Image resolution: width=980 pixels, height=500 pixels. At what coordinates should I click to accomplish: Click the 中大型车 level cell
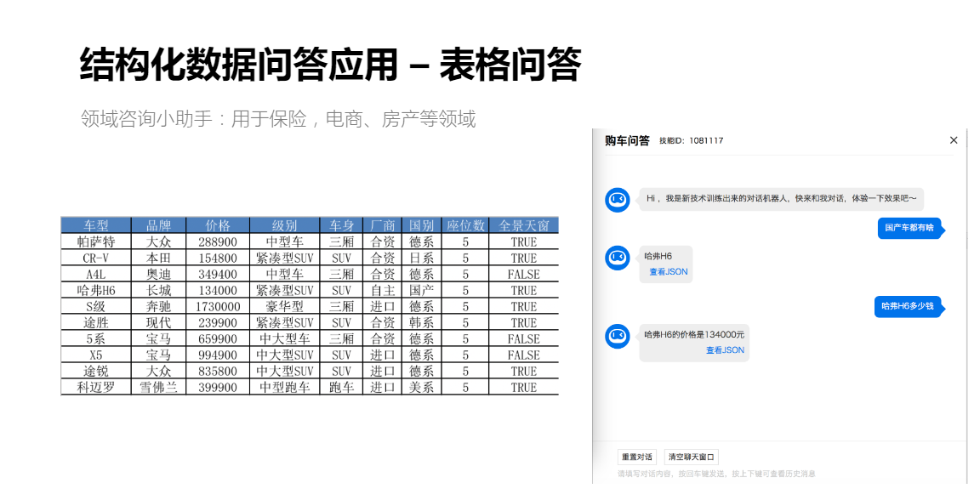tap(284, 338)
